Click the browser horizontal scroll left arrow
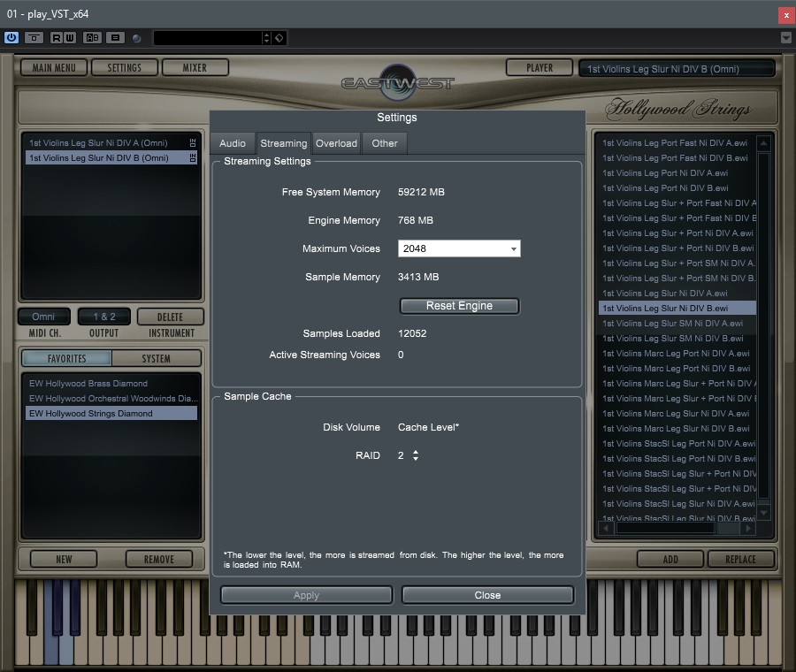 click(x=605, y=529)
